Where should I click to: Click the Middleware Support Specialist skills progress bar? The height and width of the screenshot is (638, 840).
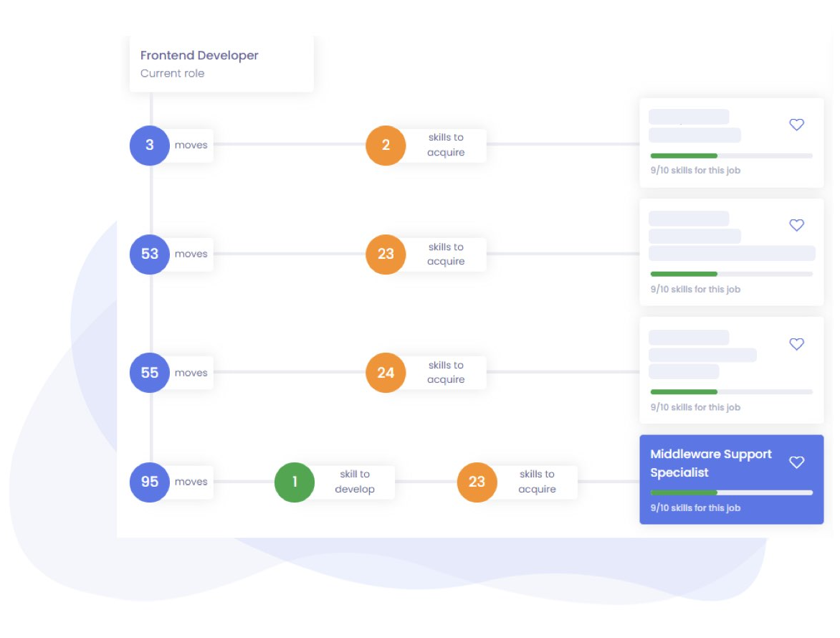(x=731, y=492)
